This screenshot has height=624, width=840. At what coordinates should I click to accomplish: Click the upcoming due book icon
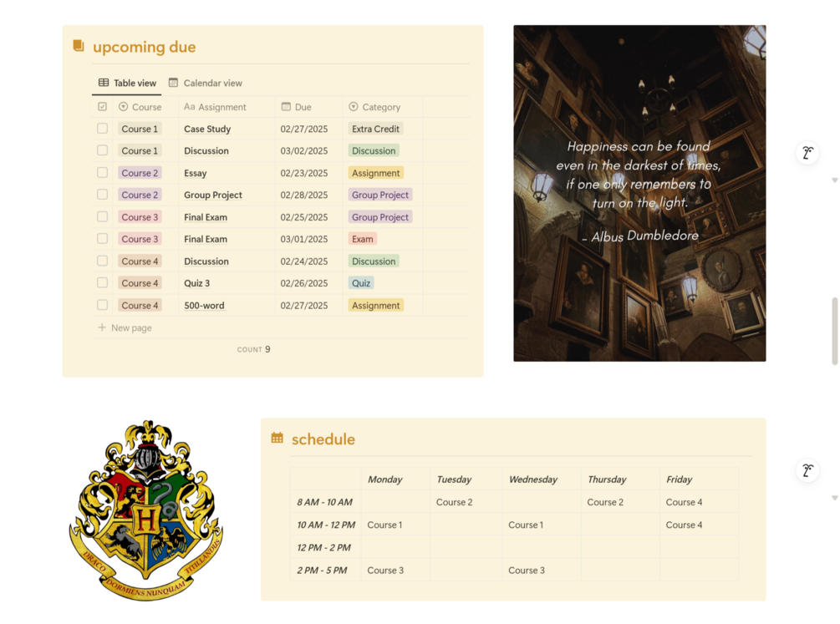click(79, 46)
